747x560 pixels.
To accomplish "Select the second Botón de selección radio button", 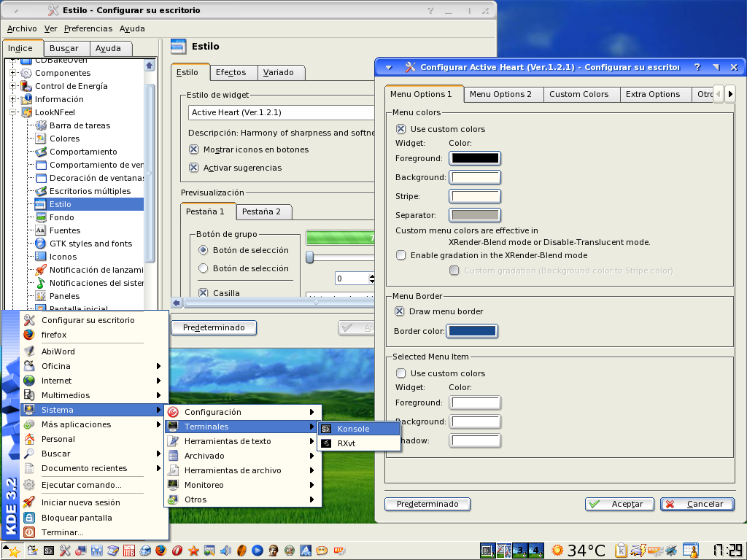I will pyautogui.click(x=203, y=268).
